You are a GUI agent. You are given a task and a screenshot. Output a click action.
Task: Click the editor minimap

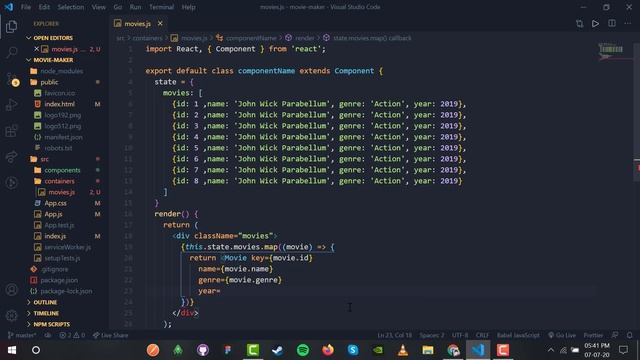(611, 51)
